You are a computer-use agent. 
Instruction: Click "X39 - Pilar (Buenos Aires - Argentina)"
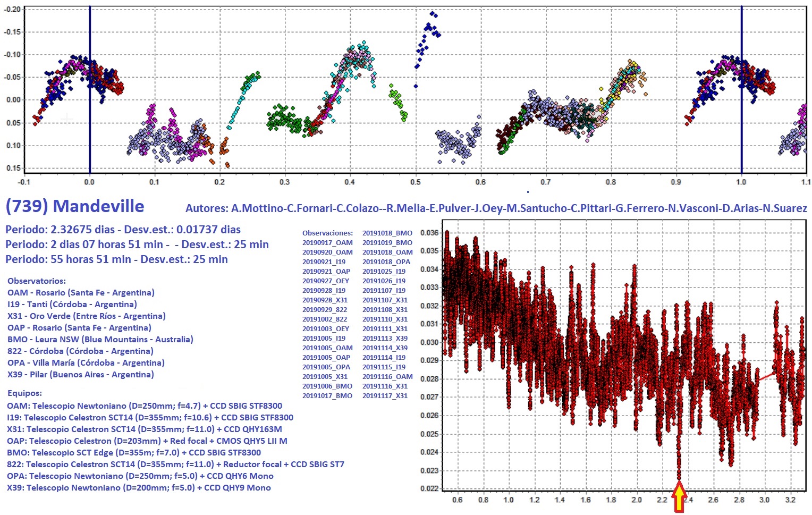(x=81, y=374)
